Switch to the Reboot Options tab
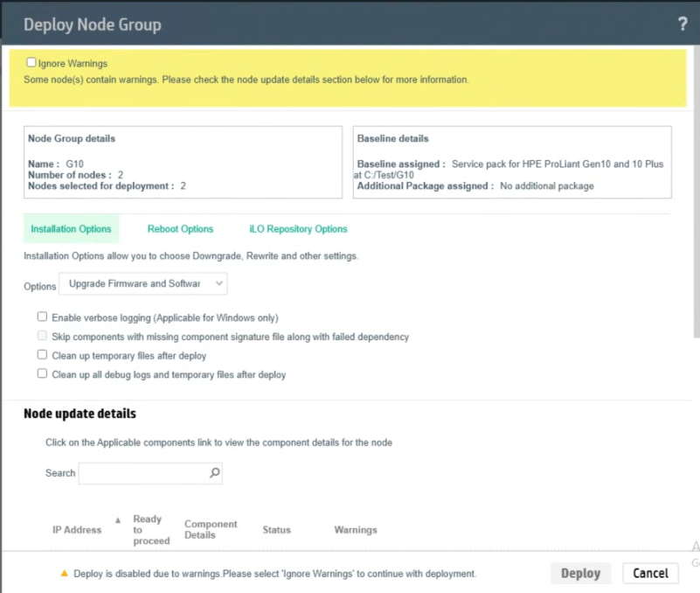 [x=180, y=229]
